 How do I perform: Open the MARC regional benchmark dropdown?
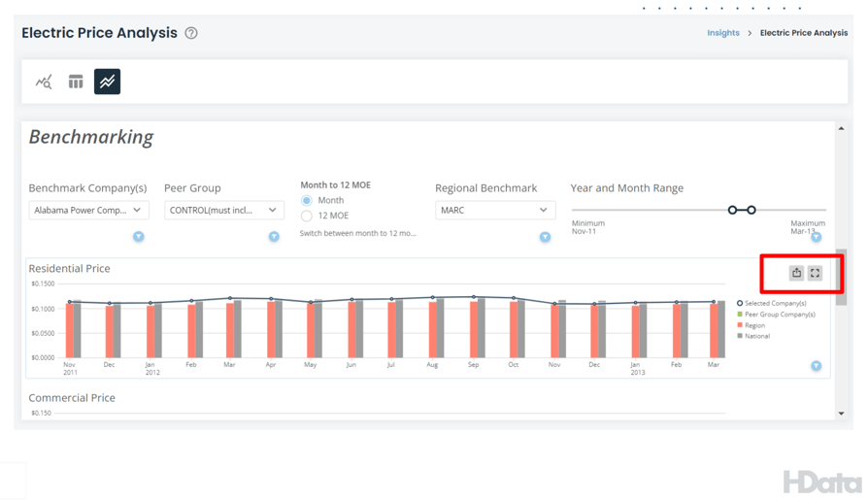pyautogui.click(x=495, y=211)
